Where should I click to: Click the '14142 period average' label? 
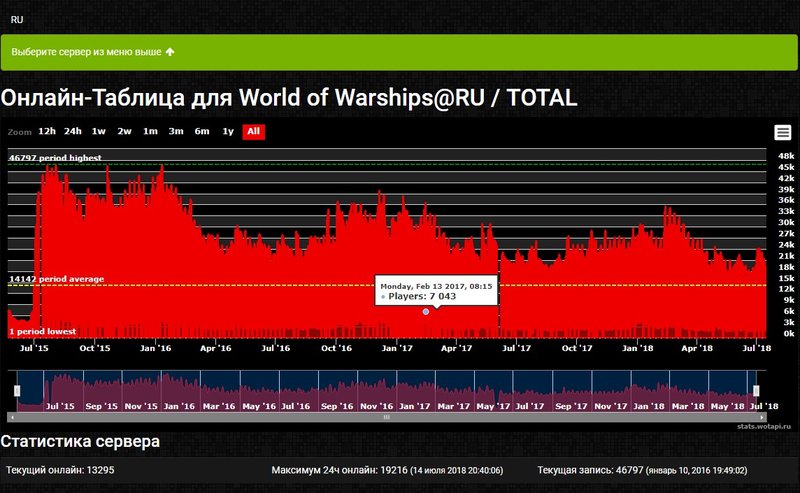pos(57,279)
